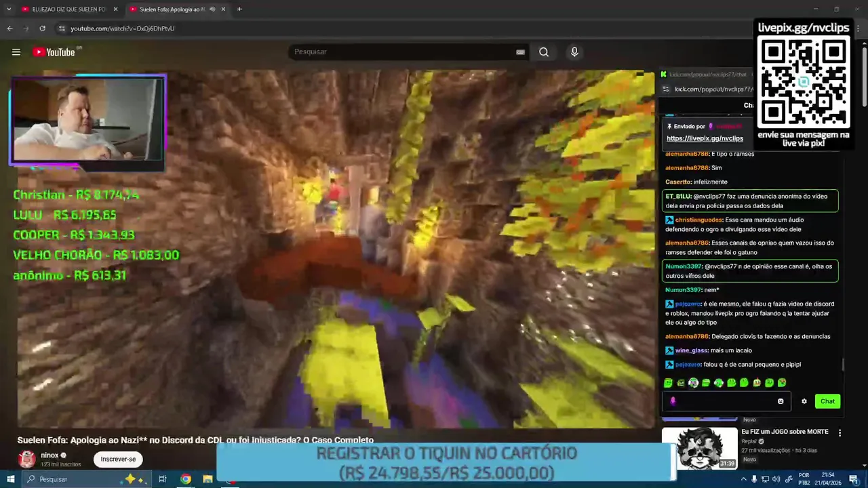
Task: Start voice search with the microphone icon
Action: click(x=574, y=52)
